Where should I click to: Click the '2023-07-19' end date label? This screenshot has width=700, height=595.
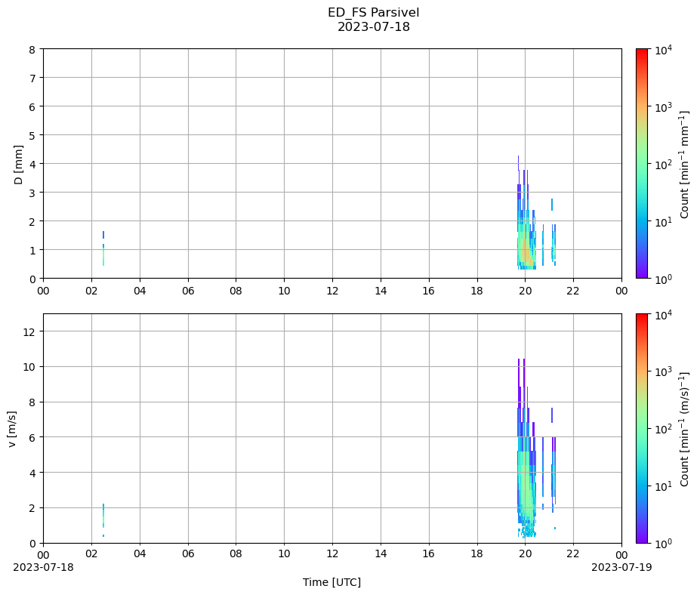tap(621, 567)
